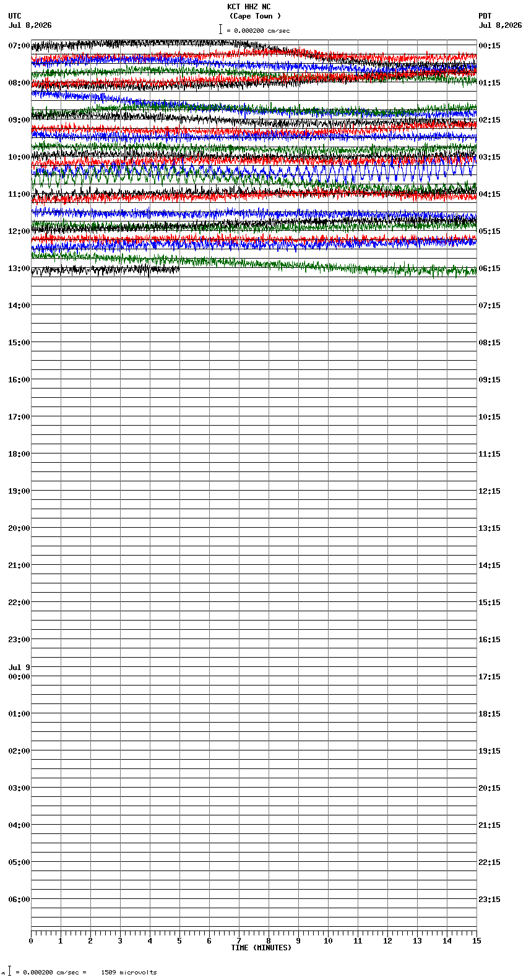
Task: Click the '11:00' UTC row label
Action: (x=19, y=194)
